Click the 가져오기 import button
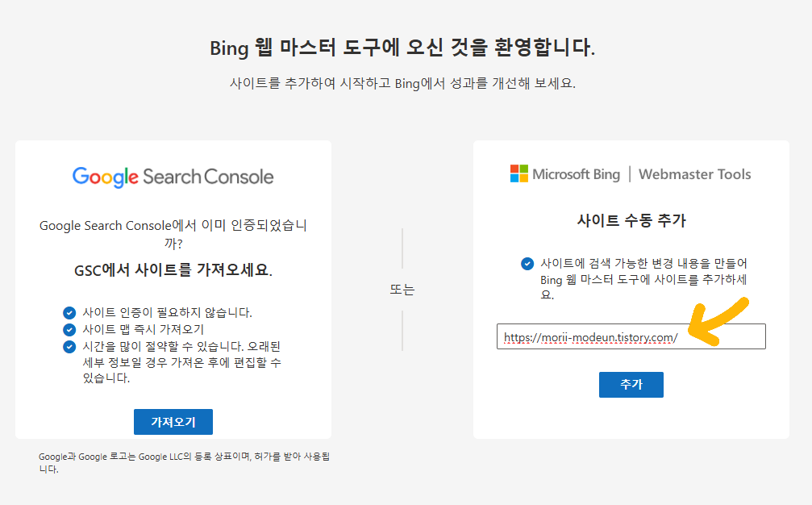 coord(173,422)
